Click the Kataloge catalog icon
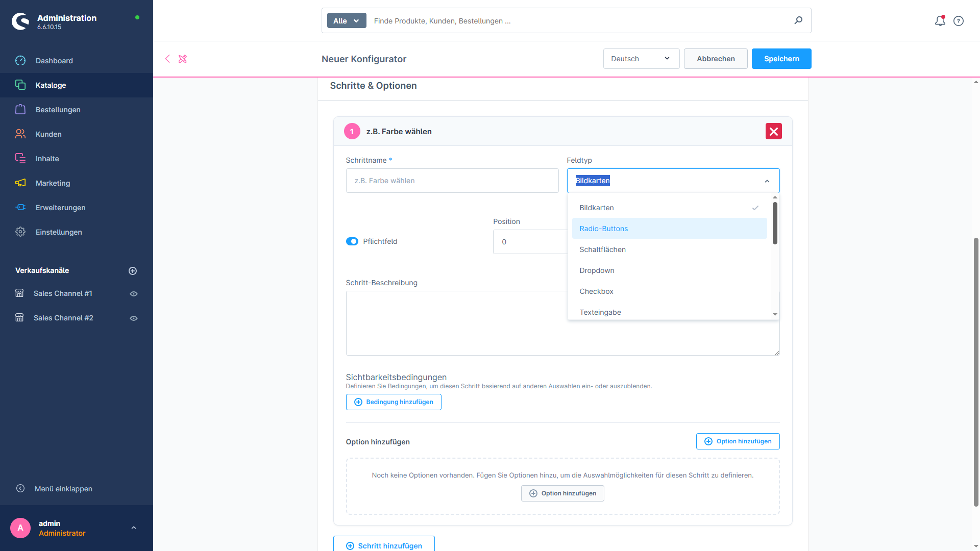This screenshot has height=551, width=980. pos(20,85)
